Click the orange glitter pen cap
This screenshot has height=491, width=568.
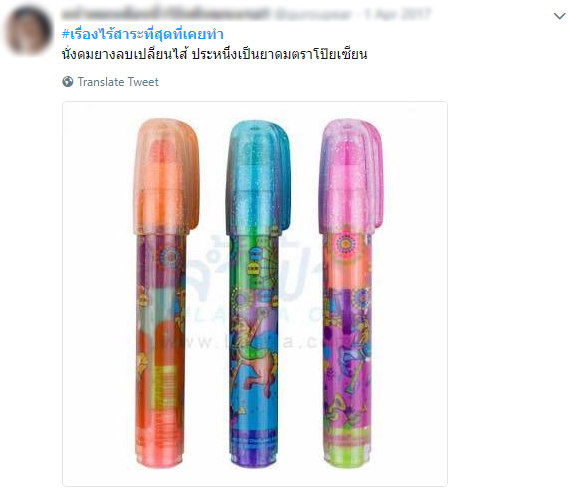pyautogui.click(x=166, y=176)
